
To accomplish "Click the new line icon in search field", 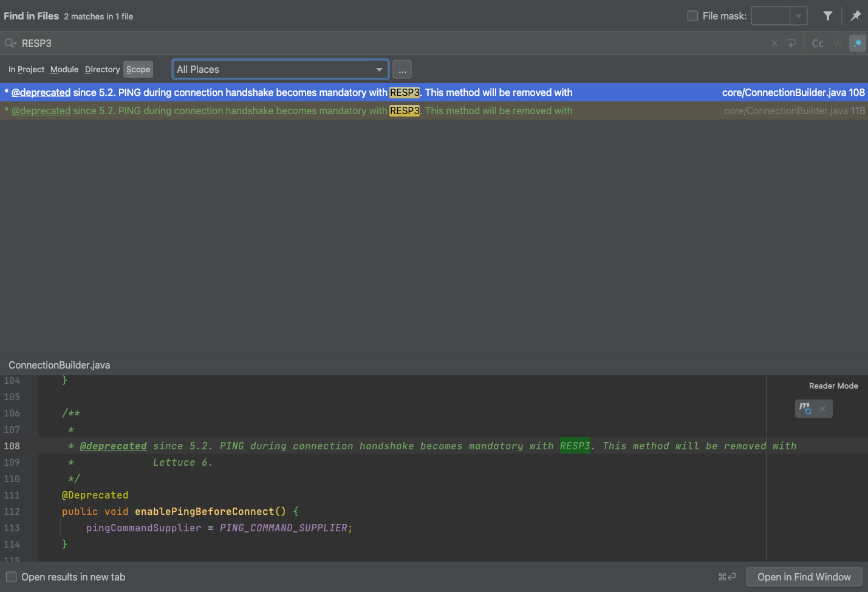I will 791,43.
